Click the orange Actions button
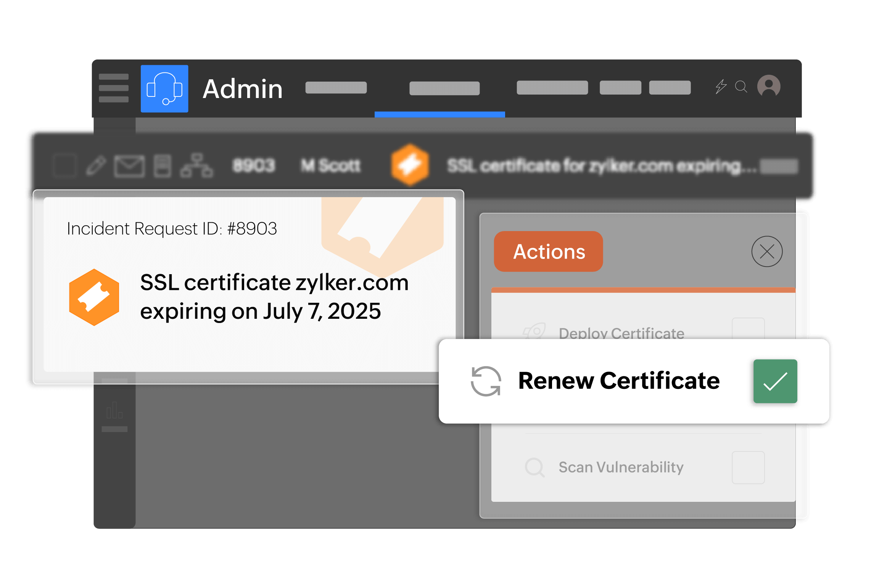887x588 pixels. (548, 252)
